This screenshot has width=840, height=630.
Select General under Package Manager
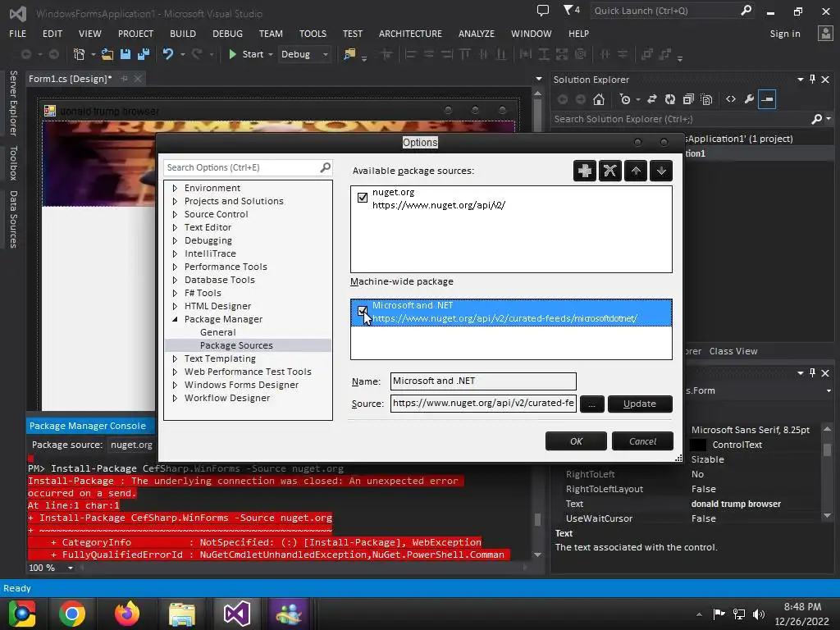tap(217, 333)
